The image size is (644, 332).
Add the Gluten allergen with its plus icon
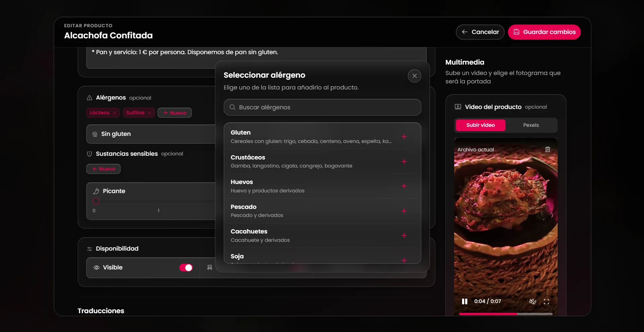pos(404,137)
